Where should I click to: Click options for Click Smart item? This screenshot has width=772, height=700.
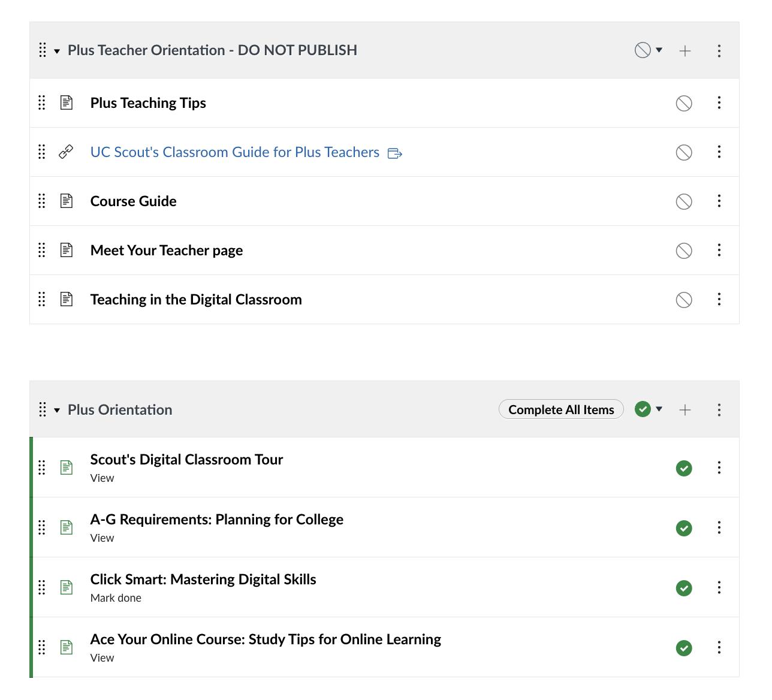[x=719, y=587]
